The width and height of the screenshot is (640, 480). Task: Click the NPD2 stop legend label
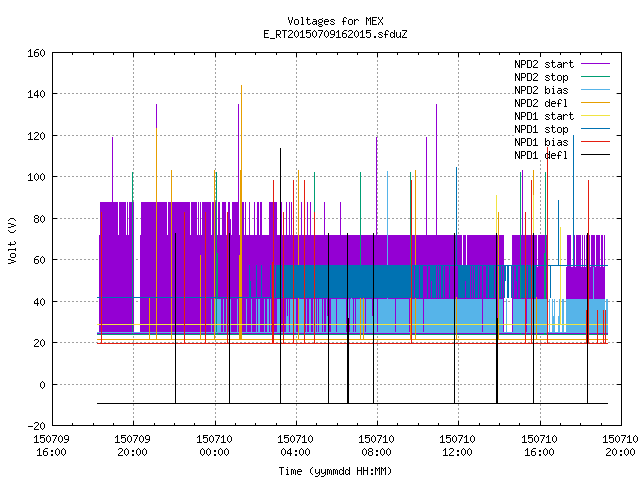coord(541,77)
